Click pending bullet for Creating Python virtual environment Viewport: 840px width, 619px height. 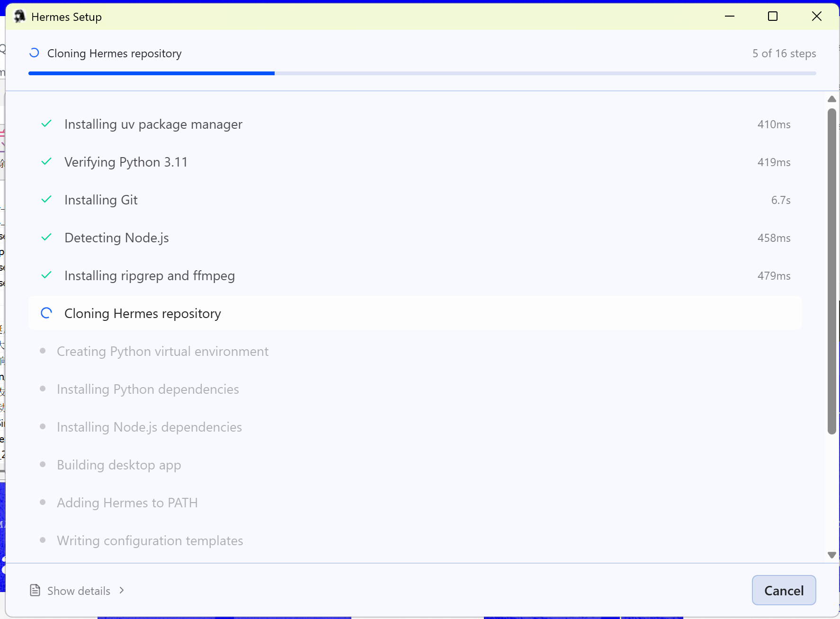point(43,351)
